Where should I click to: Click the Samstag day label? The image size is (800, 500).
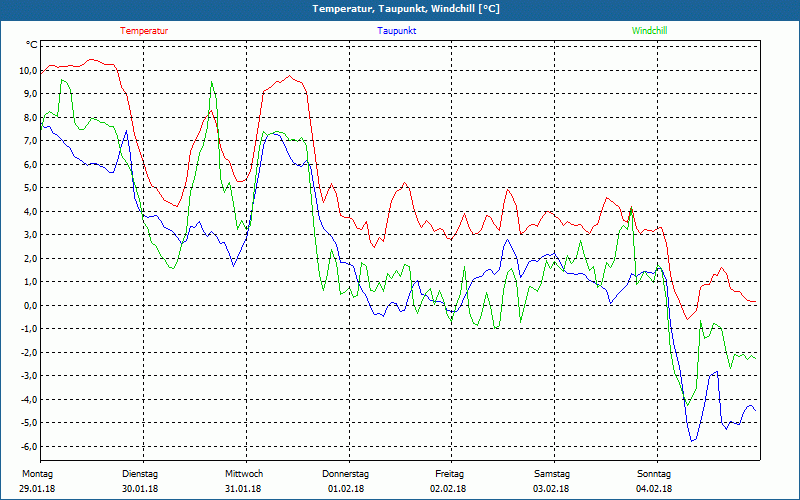pos(552,474)
